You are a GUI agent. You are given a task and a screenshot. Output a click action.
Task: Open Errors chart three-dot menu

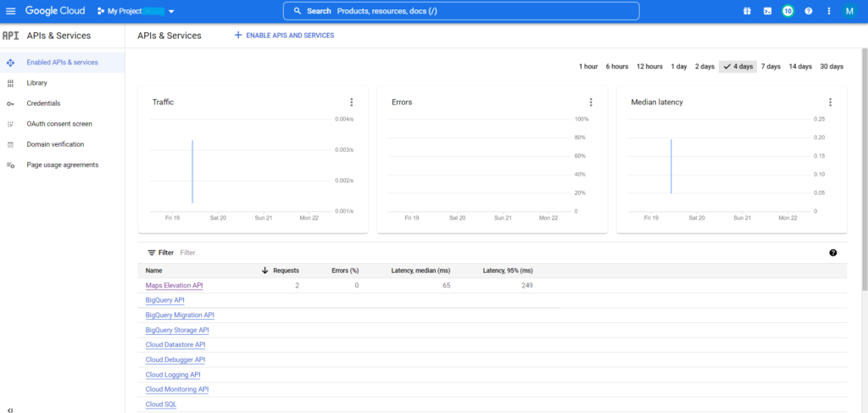(x=591, y=103)
